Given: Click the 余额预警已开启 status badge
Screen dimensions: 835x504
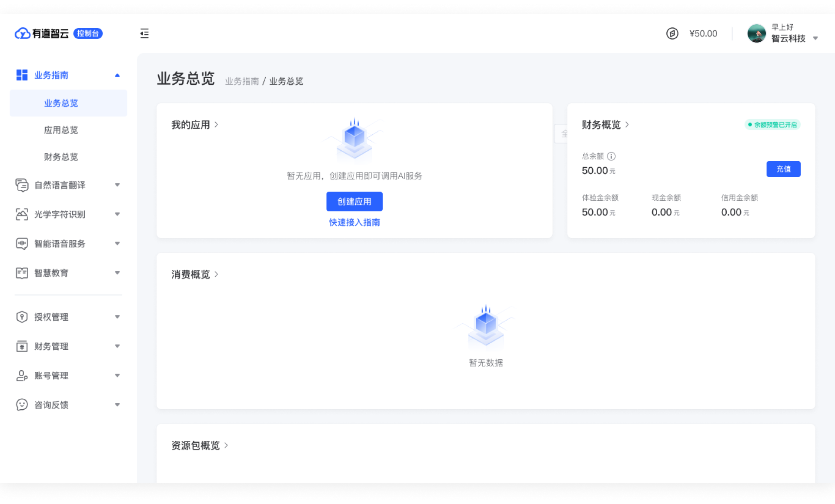Looking at the screenshot, I should [772, 125].
